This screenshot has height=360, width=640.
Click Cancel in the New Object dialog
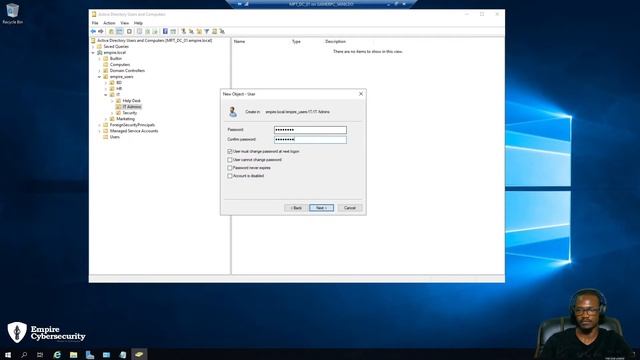click(350, 208)
